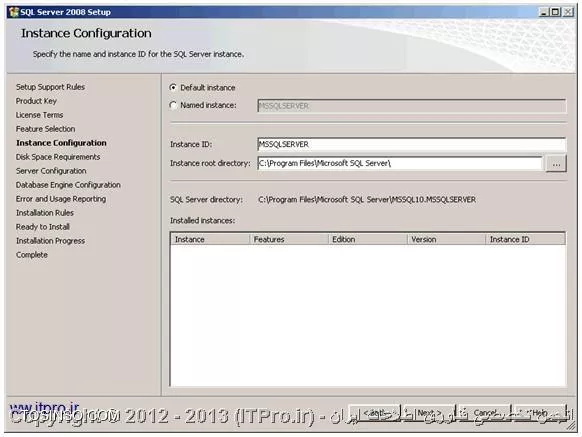Click the Edition column header
Viewport: 582px width, 437px height.
pos(368,239)
